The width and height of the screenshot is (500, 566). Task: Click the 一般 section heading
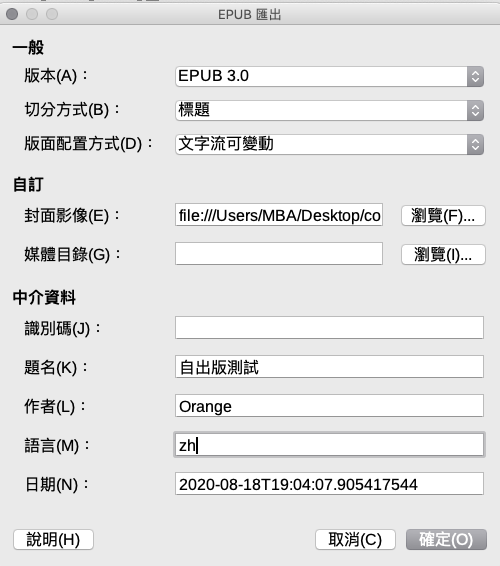point(29,47)
